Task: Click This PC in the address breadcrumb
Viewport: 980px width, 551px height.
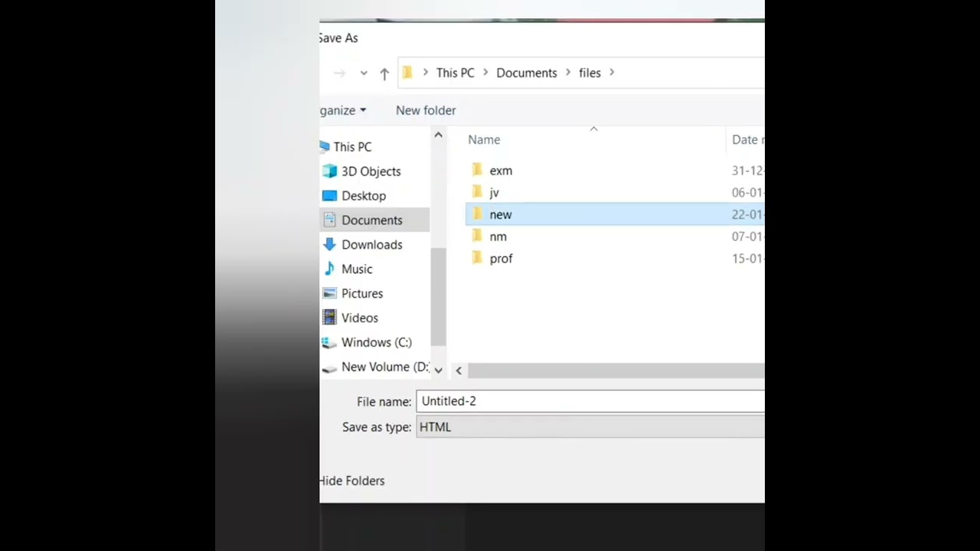Action: click(455, 73)
